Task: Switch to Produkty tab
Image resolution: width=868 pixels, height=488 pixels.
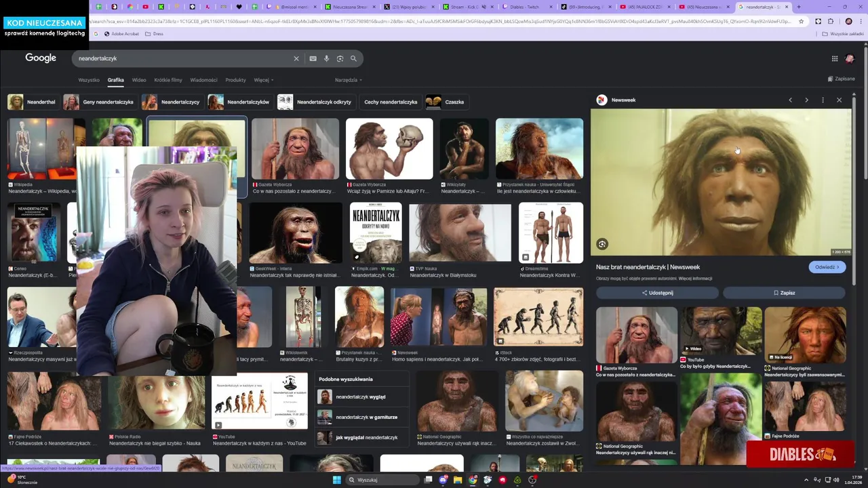Action: [x=235, y=80]
